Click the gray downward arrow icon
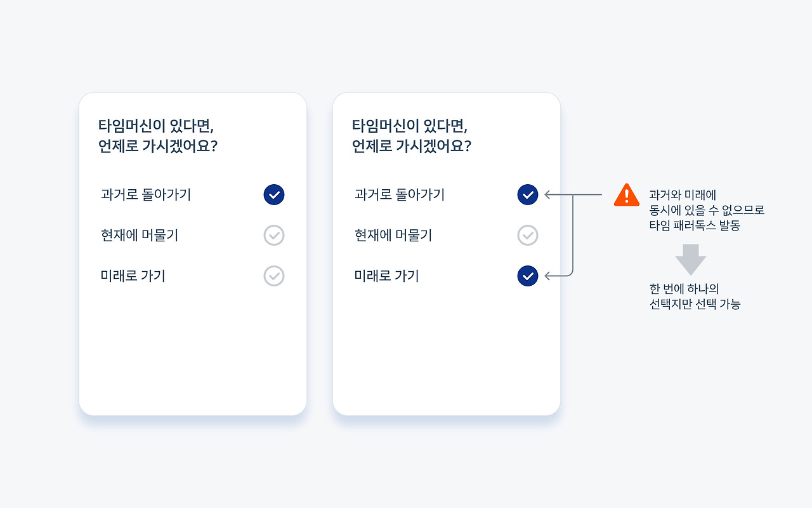 point(690,259)
